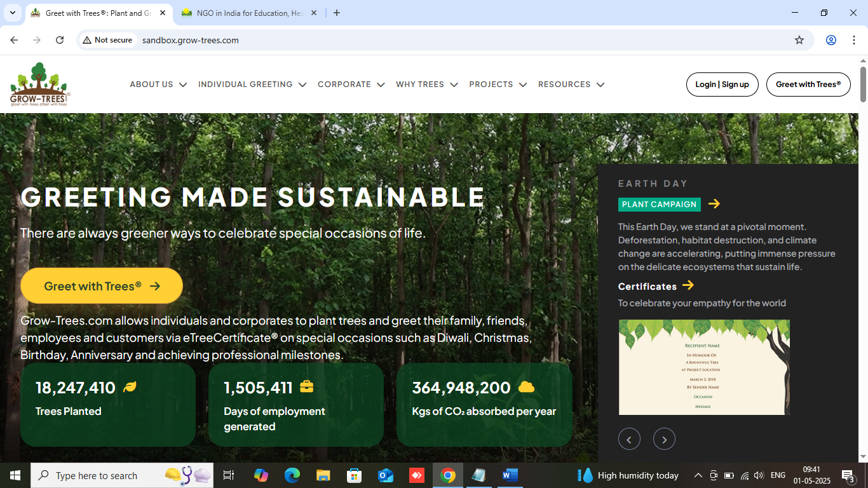
Task: Expand the Individual Greeting dropdown
Action: (252, 85)
